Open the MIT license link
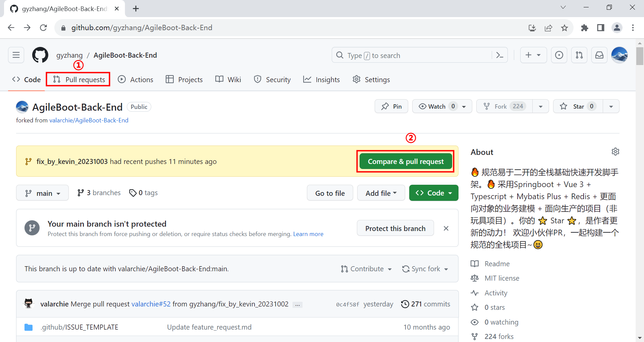This screenshot has width=644, height=342. (495, 278)
